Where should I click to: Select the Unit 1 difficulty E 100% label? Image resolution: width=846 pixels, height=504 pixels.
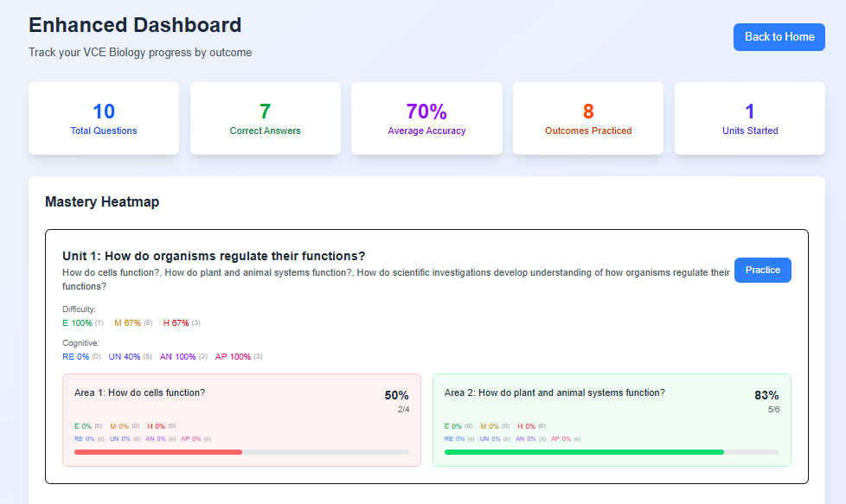click(78, 323)
